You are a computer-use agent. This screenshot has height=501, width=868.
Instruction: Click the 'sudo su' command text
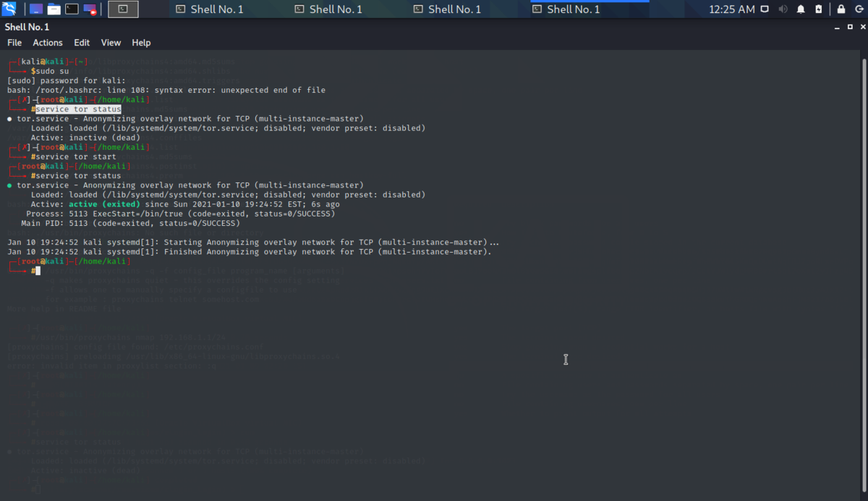click(52, 71)
